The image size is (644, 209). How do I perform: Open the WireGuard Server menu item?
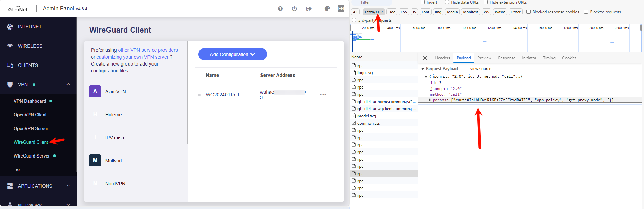(x=32, y=156)
